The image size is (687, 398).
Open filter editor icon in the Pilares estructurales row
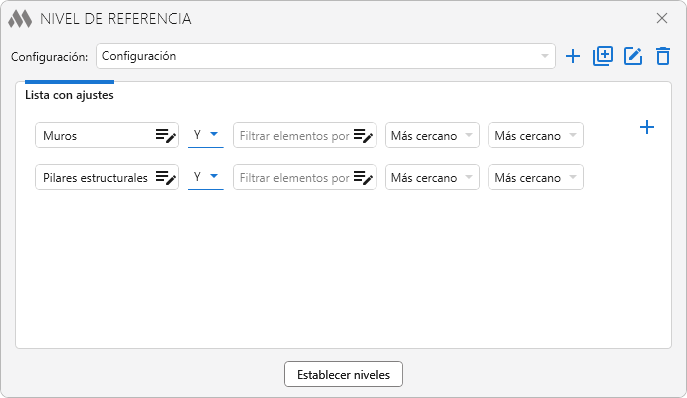(x=363, y=178)
